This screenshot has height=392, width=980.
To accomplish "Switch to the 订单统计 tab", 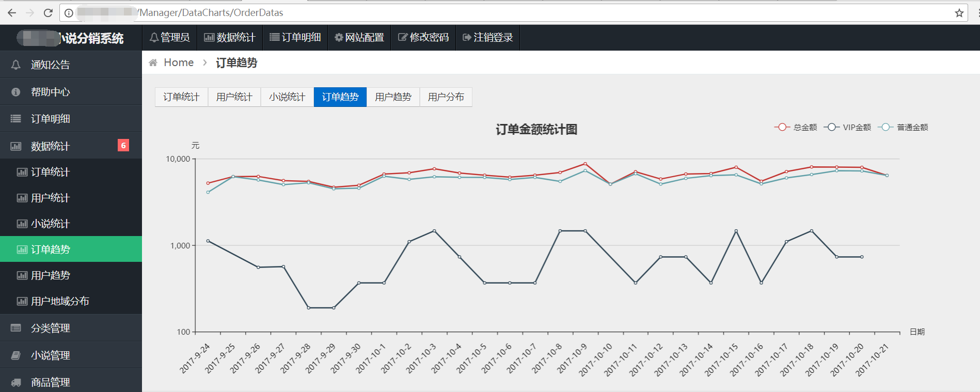I will [x=181, y=97].
